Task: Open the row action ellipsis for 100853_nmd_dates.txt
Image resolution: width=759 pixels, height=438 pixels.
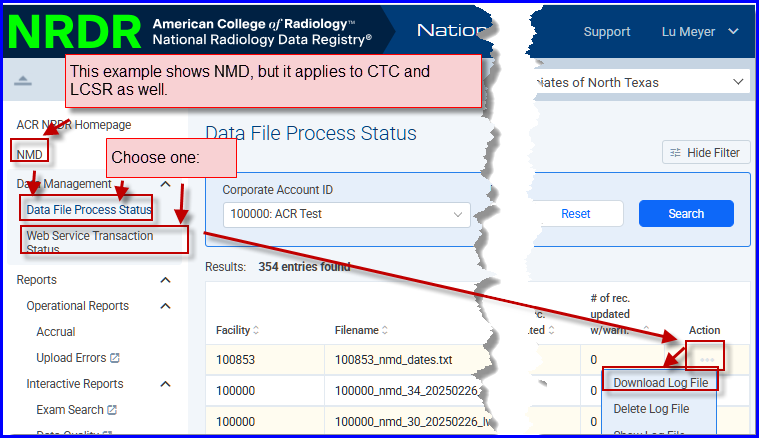Action: [707, 360]
